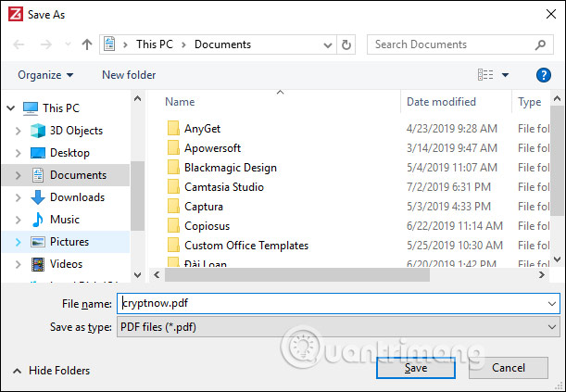Click the Up to parent folder arrow
Viewport: 566px width, 392px height.
87,44
